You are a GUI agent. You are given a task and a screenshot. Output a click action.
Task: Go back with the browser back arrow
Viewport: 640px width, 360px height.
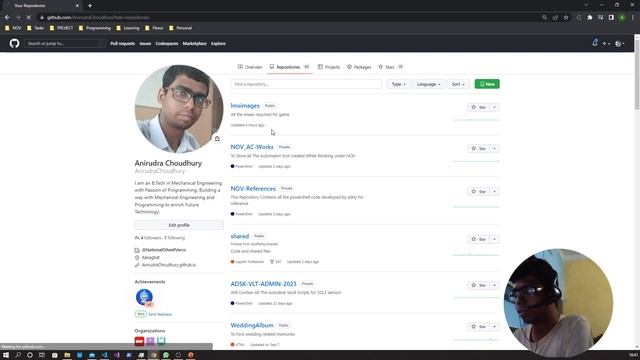click(x=7, y=18)
